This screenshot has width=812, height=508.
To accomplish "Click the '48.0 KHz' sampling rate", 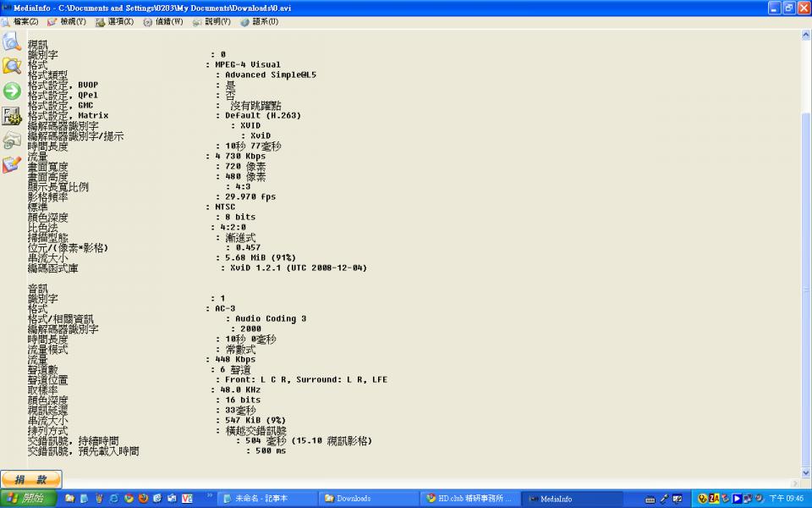I will point(240,389).
